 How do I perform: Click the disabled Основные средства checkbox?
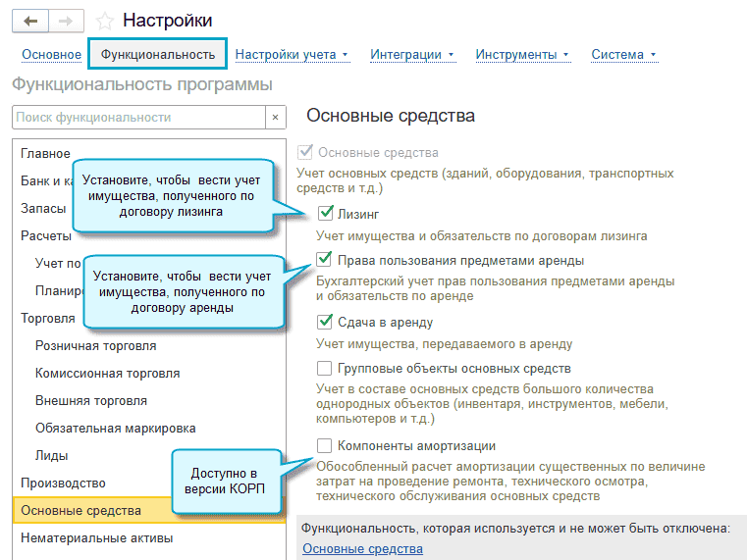304,152
